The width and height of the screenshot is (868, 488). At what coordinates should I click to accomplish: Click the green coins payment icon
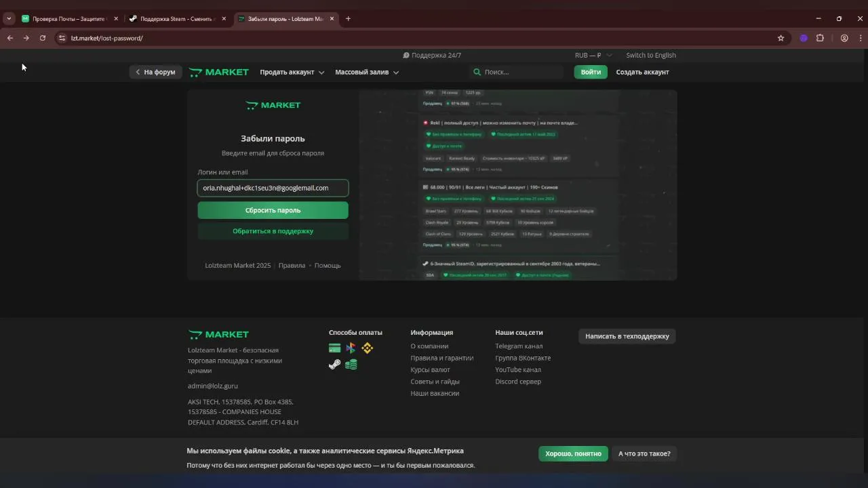pyautogui.click(x=351, y=365)
